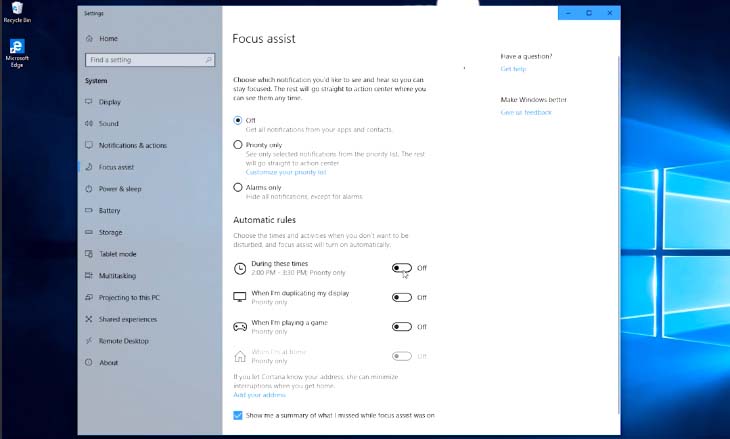
Task: Click the Power & sleep icon
Action: 89,189
